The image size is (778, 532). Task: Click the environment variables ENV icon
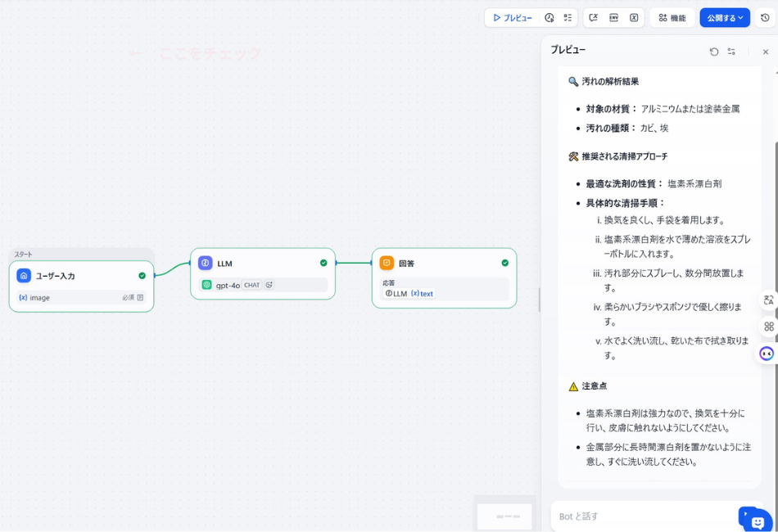[x=613, y=17]
